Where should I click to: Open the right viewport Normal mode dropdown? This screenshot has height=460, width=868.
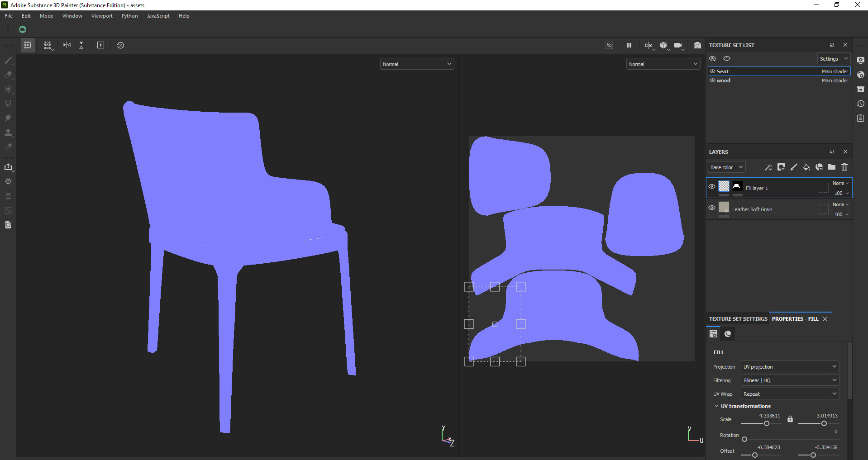pyautogui.click(x=663, y=64)
